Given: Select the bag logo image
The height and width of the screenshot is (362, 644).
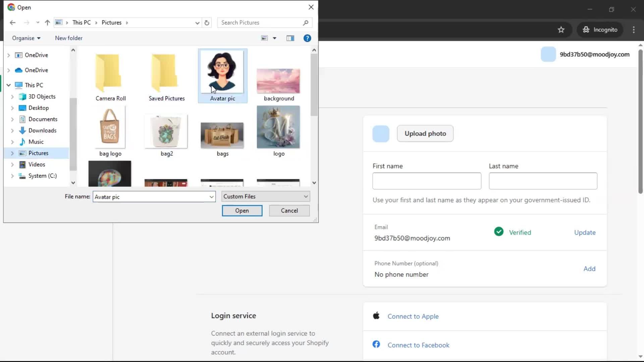Looking at the screenshot, I should click(110, 132).
